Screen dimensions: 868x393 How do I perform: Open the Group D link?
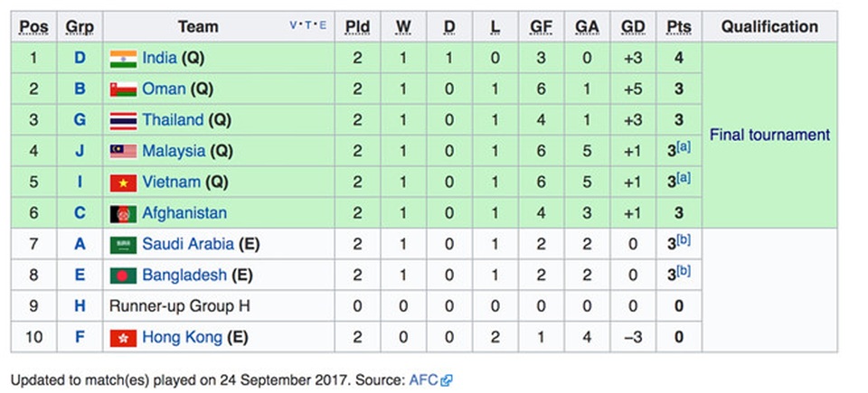[x=80, y=58]
